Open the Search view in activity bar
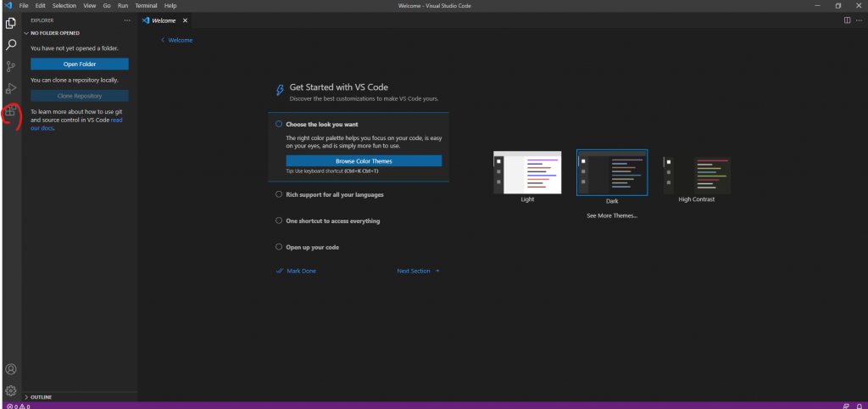The image size is (868, 409). [10, 45]
